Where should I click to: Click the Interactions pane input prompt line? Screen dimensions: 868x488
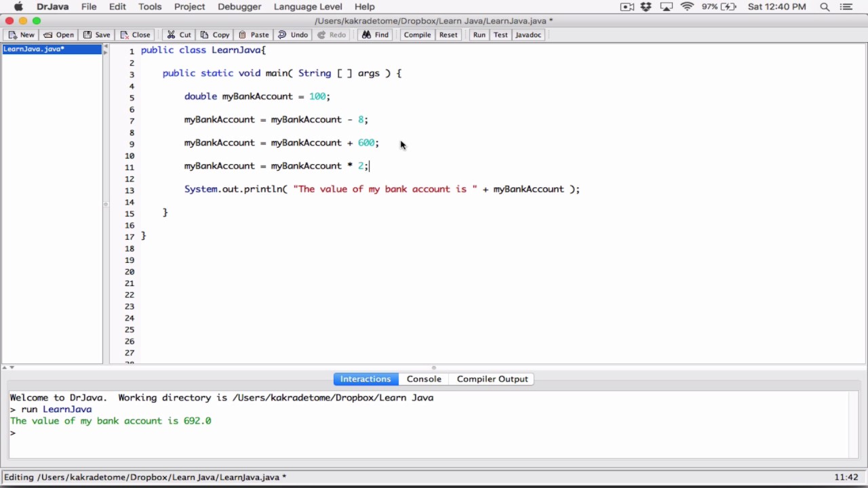tap(429, 432)
